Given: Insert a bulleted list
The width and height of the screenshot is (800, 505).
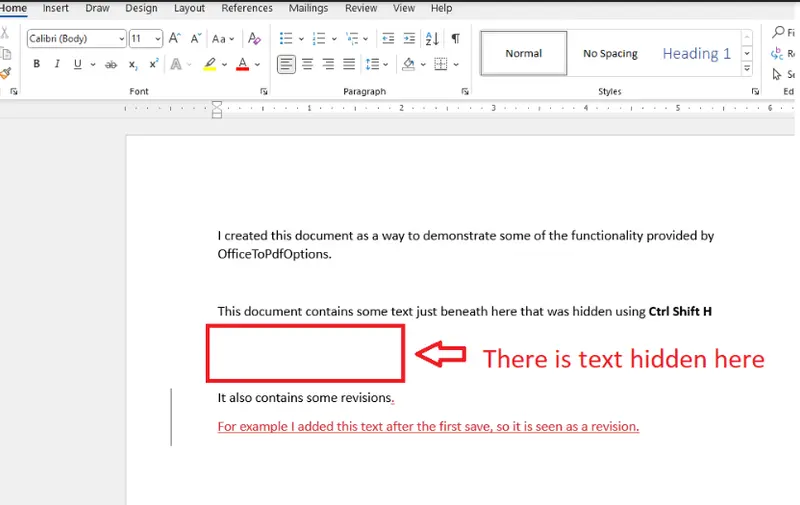Looking at the screenshot, I should (x=286, y=39).
